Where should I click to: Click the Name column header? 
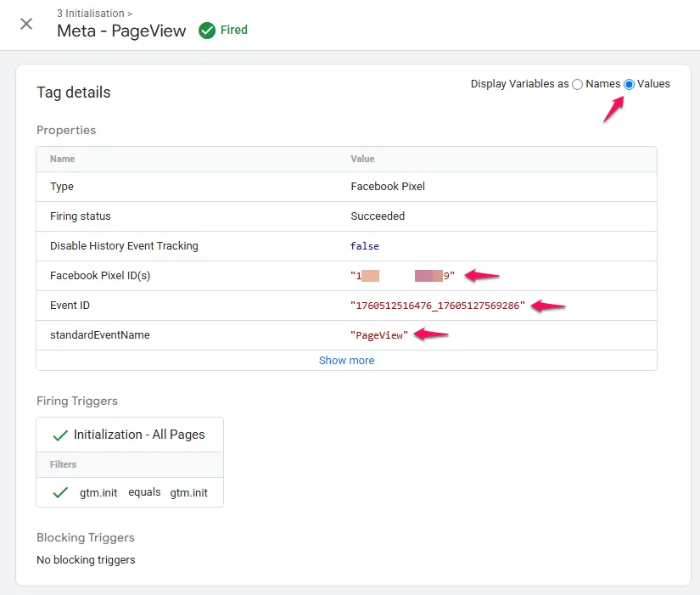pyautogui.click(x=62, y=159)
